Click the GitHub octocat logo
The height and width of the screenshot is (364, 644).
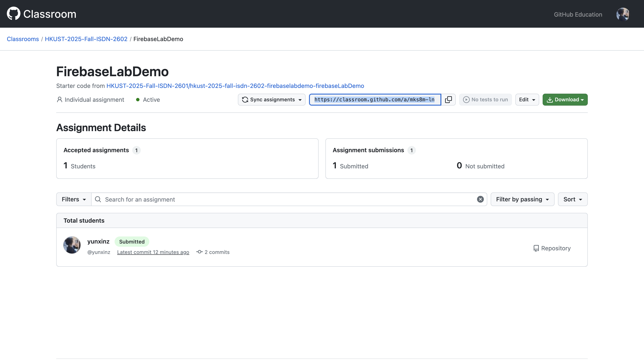click(x=13, y=13)
